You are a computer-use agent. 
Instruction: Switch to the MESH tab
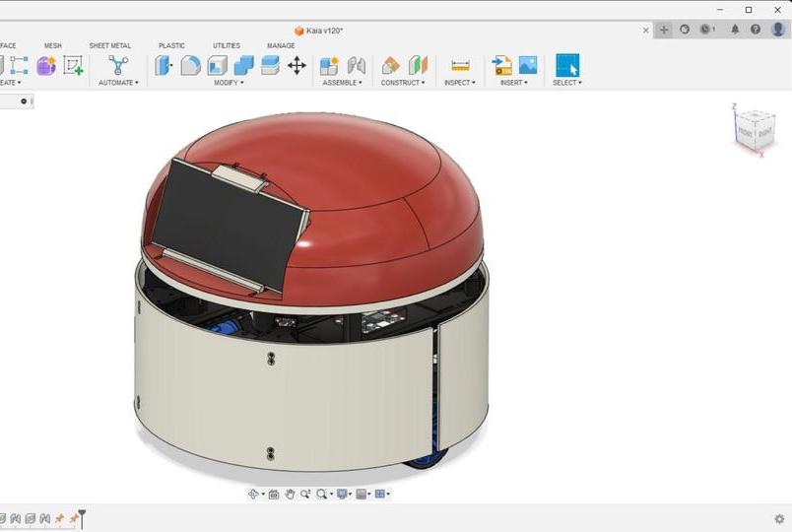[52, 45]
